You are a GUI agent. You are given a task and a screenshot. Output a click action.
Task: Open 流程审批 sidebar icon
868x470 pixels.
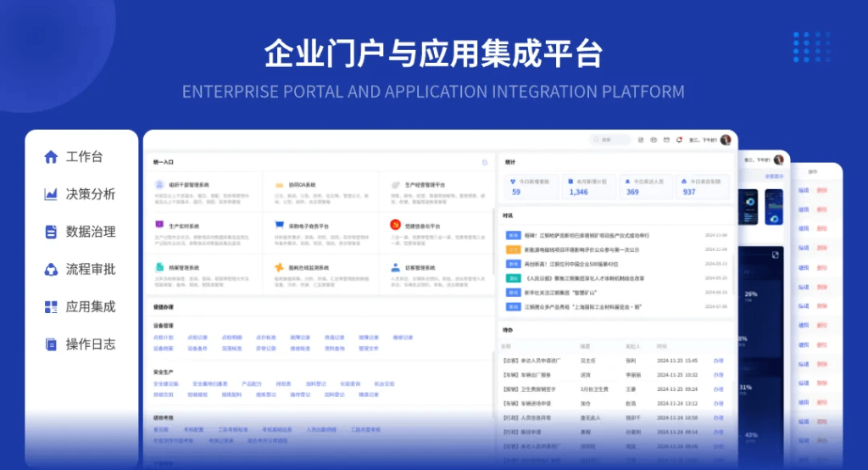pyautogui.click(x=51, y=270)
